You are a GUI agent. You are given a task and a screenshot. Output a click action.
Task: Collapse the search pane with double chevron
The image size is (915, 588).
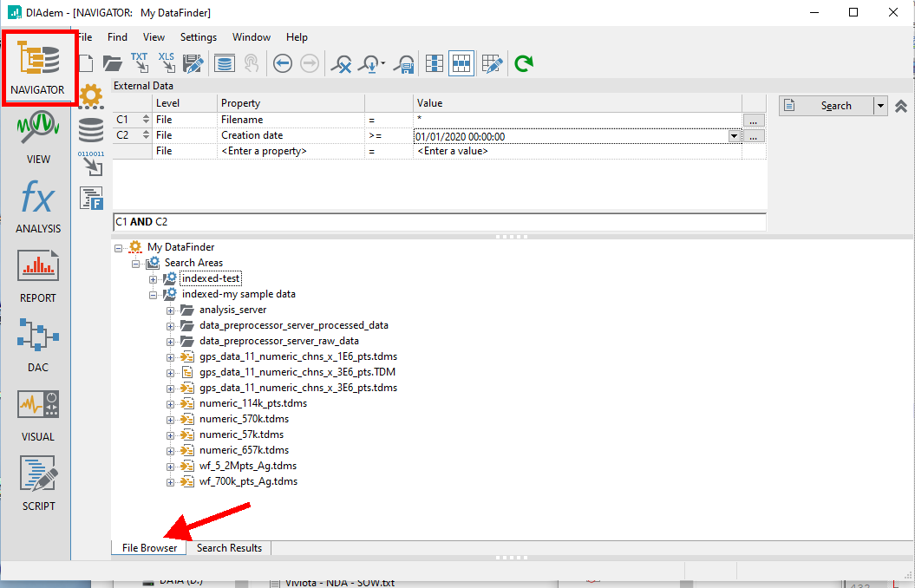pos(901,106)
